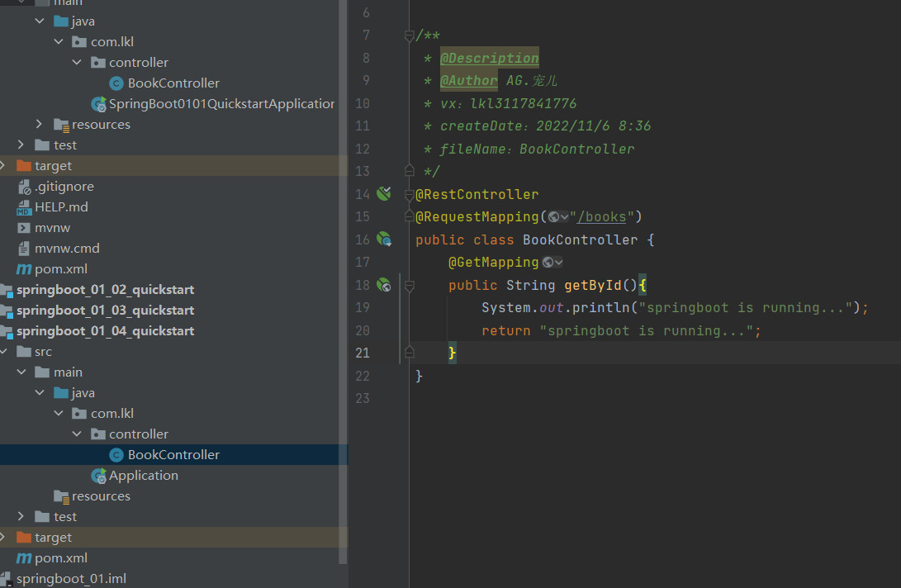This screenshot has height=588, width=901.
Task: Click the blue java source folder icon in the lower tree
Action: pyautogui.click(x=61, y=392)
